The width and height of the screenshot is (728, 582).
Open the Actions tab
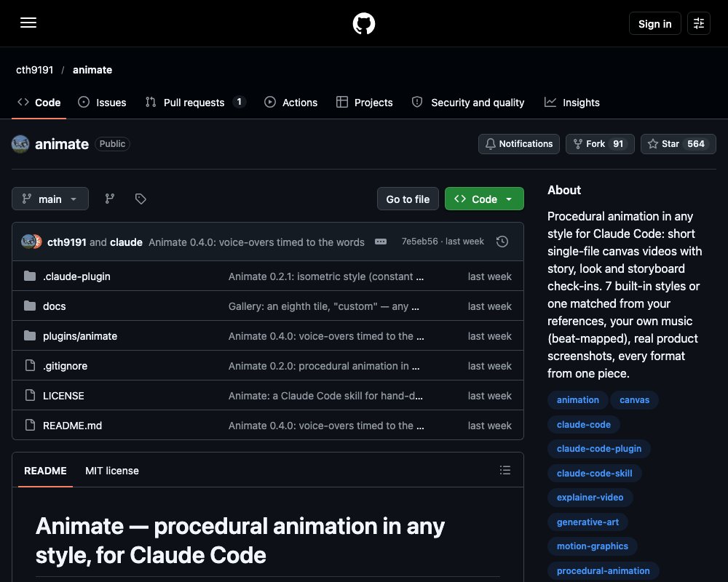click(x=290, y=103)
